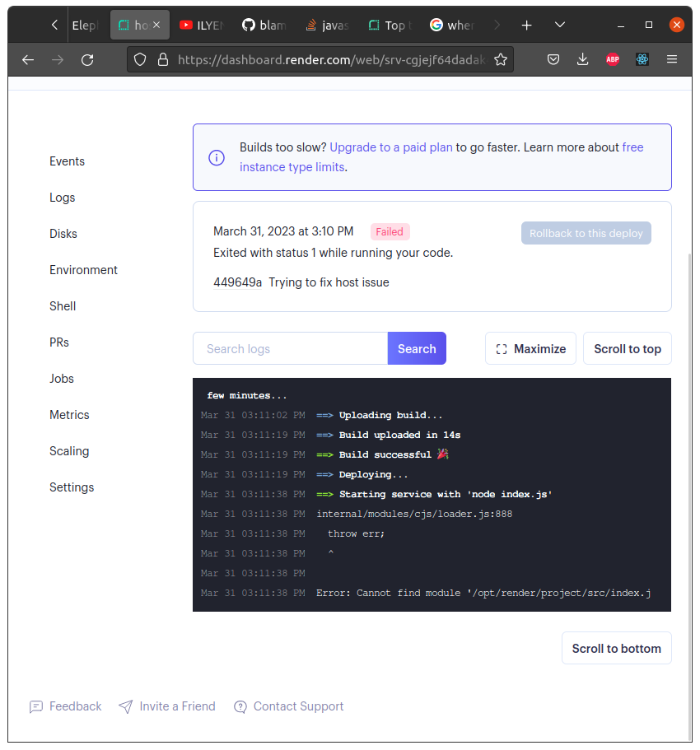Close the active Render tab
Viewport: 700px width, 750px height.
point(156,25)
